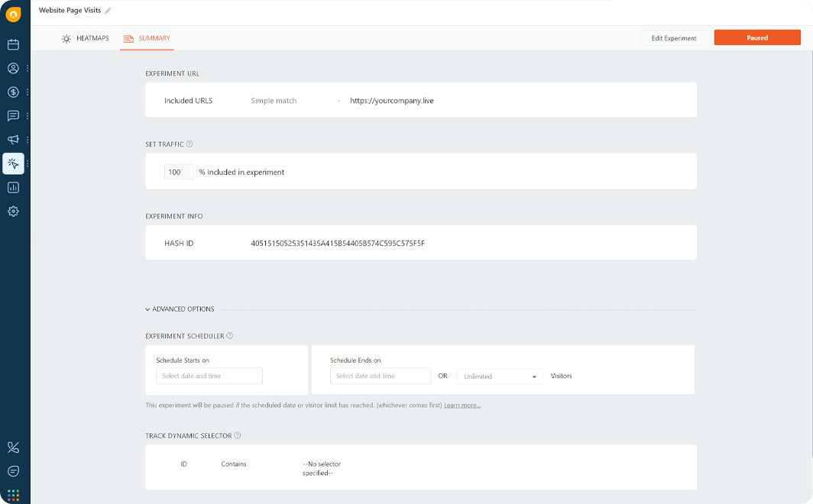
Task: Open the Experiments cursor icon in the sidebar
Action: coord(12,163)
